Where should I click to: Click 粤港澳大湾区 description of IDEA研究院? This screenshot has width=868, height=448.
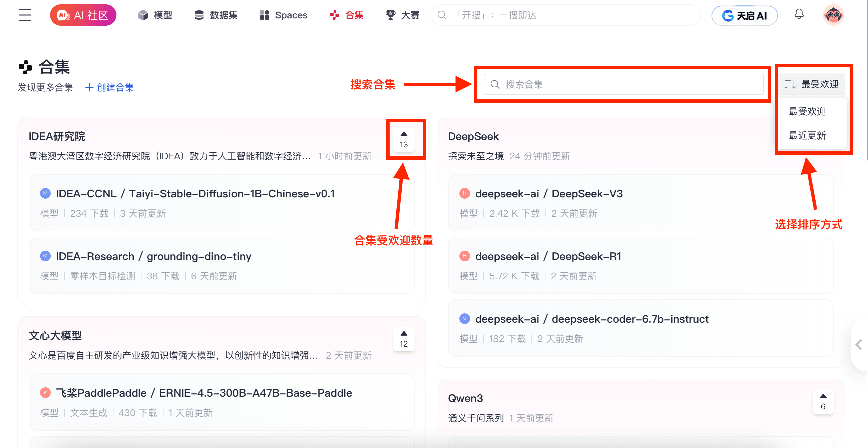point(170,156)
